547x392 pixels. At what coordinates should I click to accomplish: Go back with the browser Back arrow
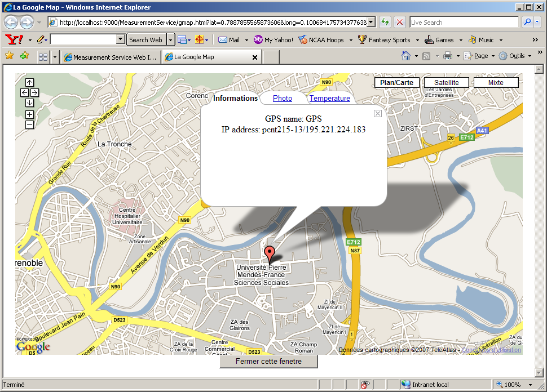click(11, 23)
